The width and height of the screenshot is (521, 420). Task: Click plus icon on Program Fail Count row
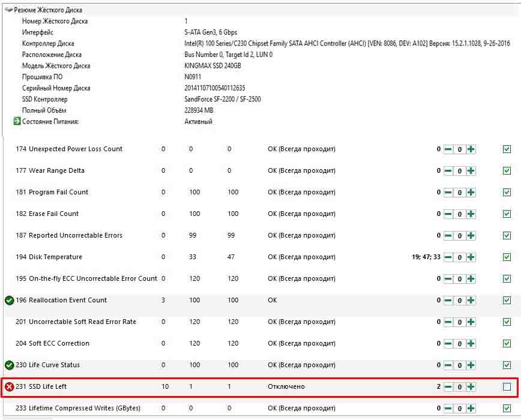[471, 193]
